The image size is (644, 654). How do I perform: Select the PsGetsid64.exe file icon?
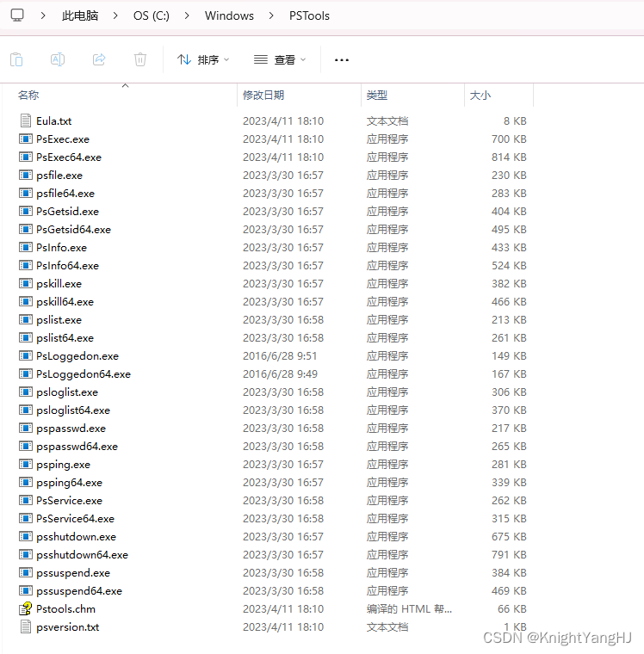[26, 229]
